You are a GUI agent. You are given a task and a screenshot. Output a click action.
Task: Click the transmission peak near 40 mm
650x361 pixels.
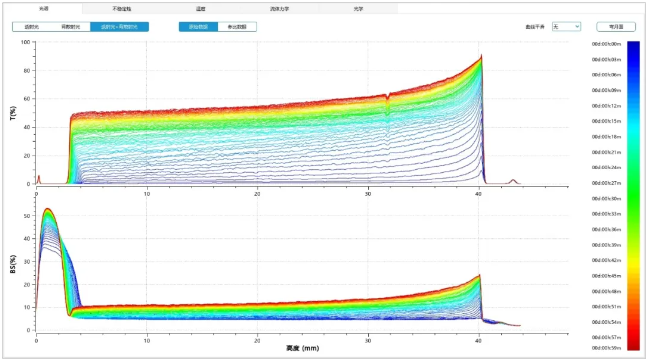point(481,57)
